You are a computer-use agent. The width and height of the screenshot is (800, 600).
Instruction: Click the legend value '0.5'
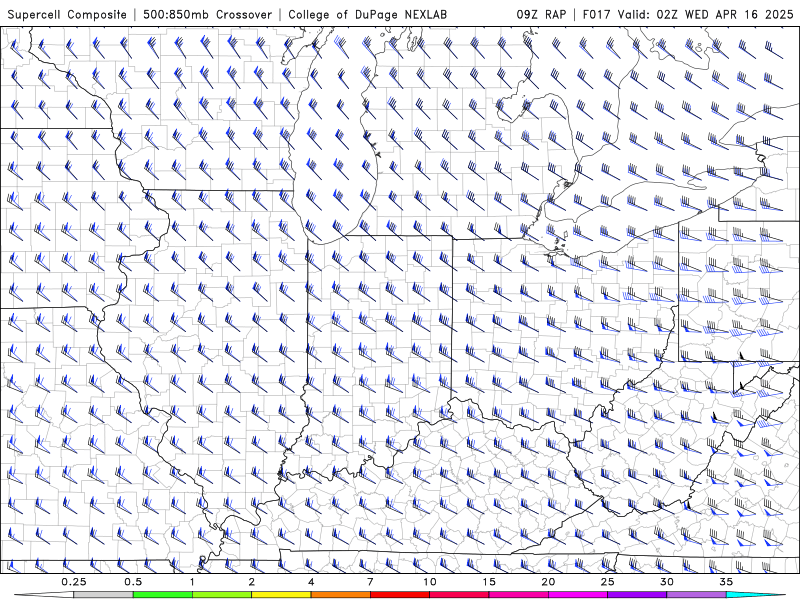click(x=133, y=582)
